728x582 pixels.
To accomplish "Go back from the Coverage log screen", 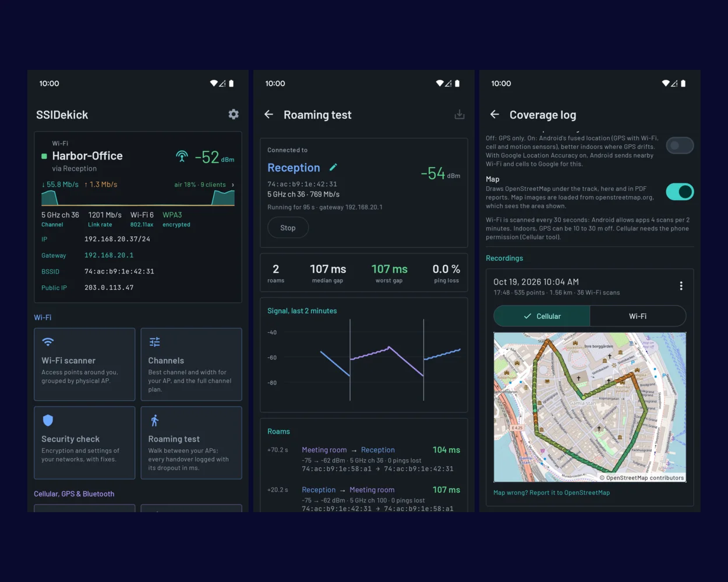I will (x=494, y=114).
